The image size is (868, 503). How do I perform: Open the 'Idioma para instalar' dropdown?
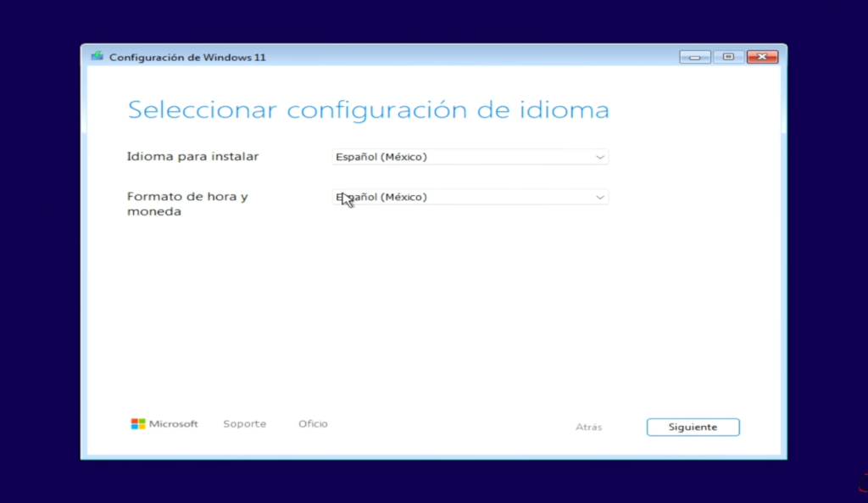tap(470, 157)
